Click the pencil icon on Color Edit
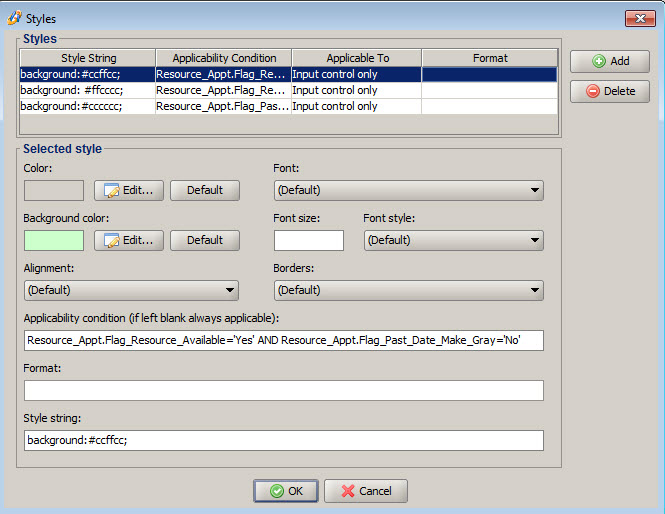 pyautogui.click(x=112, y=191)
